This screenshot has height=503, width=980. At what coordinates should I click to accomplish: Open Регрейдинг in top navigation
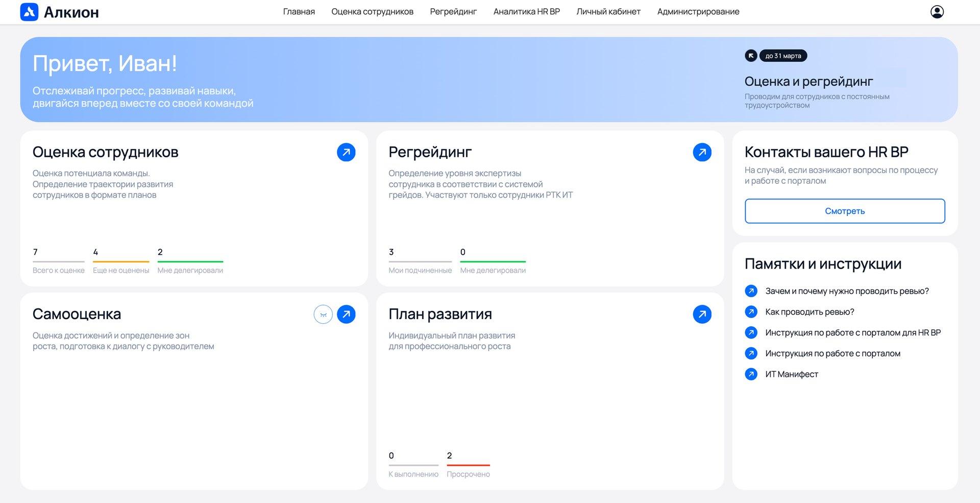(453, 12)
